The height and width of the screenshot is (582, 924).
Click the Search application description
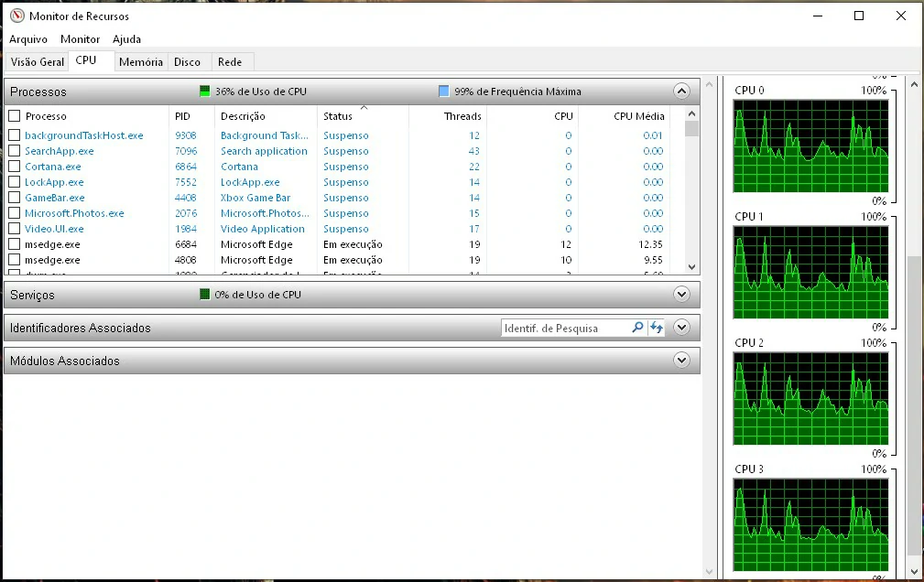click(264, 151)
